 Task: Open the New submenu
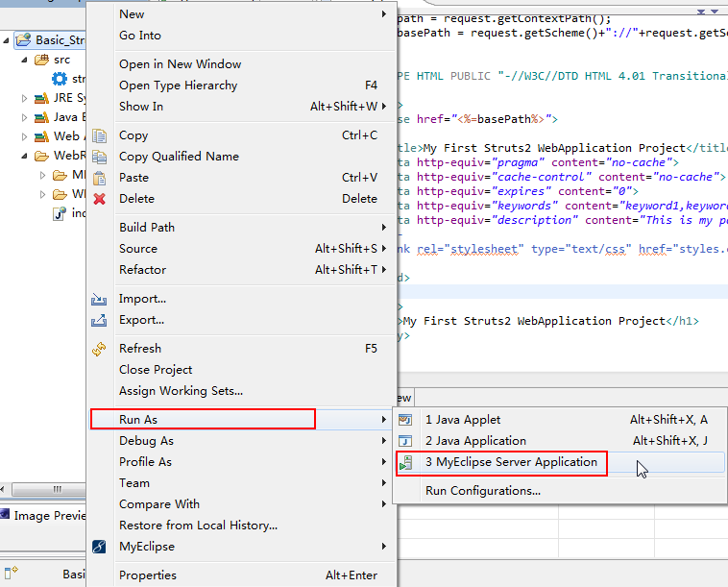(x=243, y=14)
